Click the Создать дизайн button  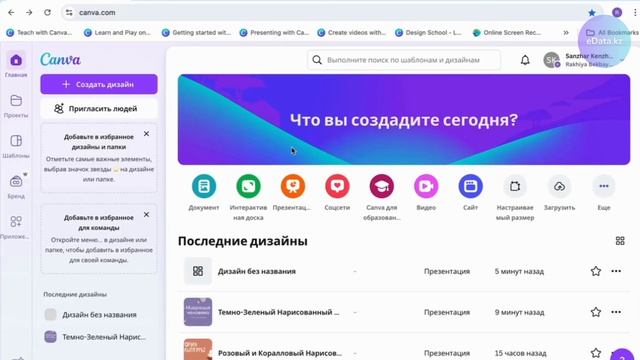click(99, 84)
